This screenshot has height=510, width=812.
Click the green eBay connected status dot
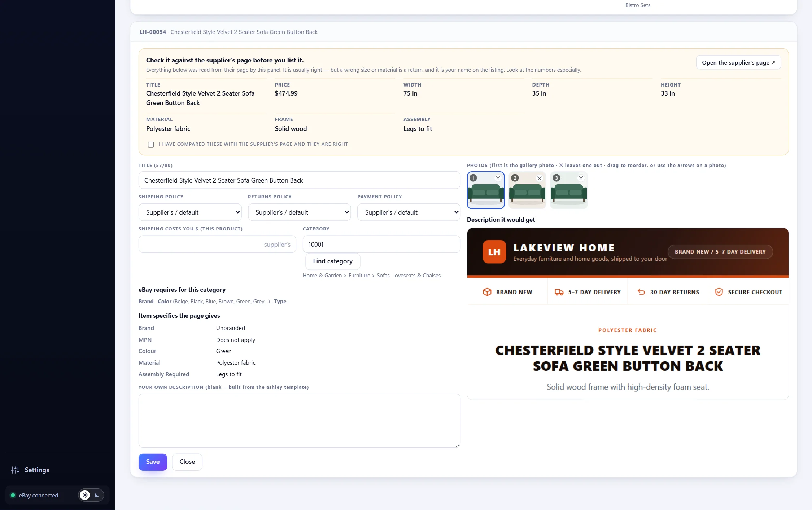pos(13,495)
